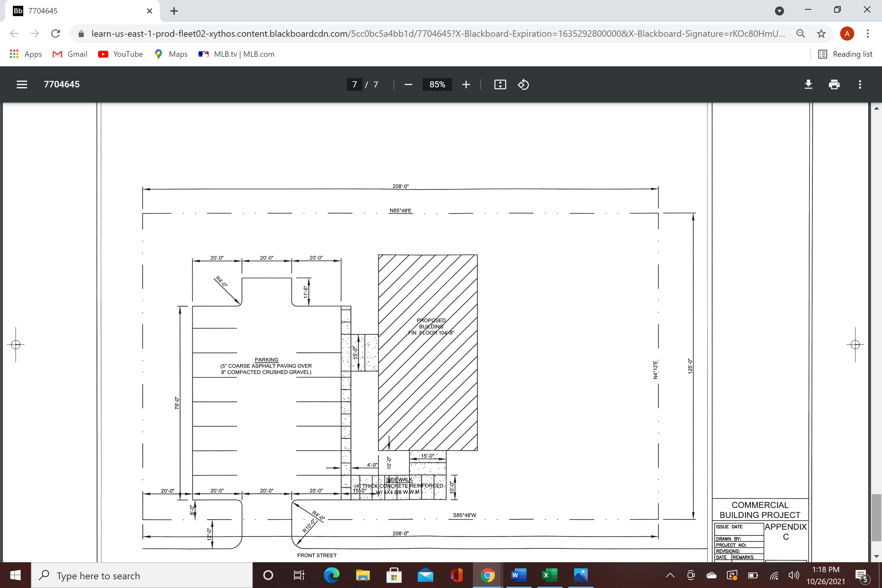The image size is (882, 588).
Task: Open File Explorer from the taskbar
Action: [363, 575]
